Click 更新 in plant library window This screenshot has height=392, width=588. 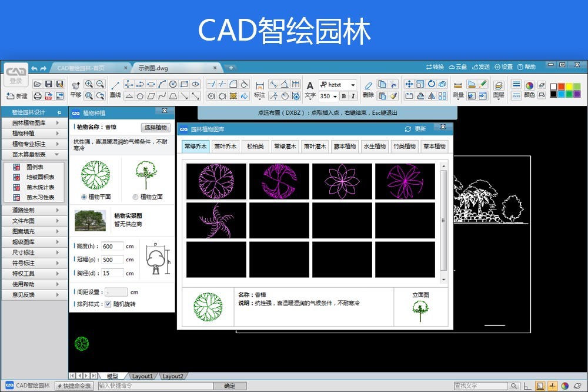click(416, 129)
